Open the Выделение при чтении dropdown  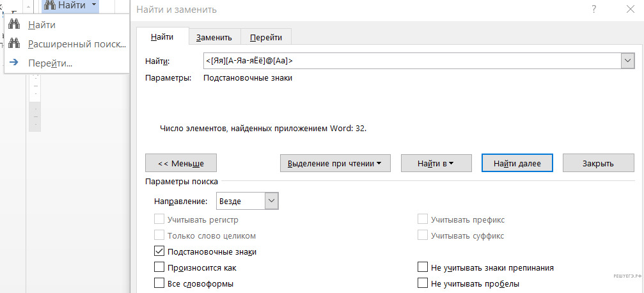coord(335,163)
